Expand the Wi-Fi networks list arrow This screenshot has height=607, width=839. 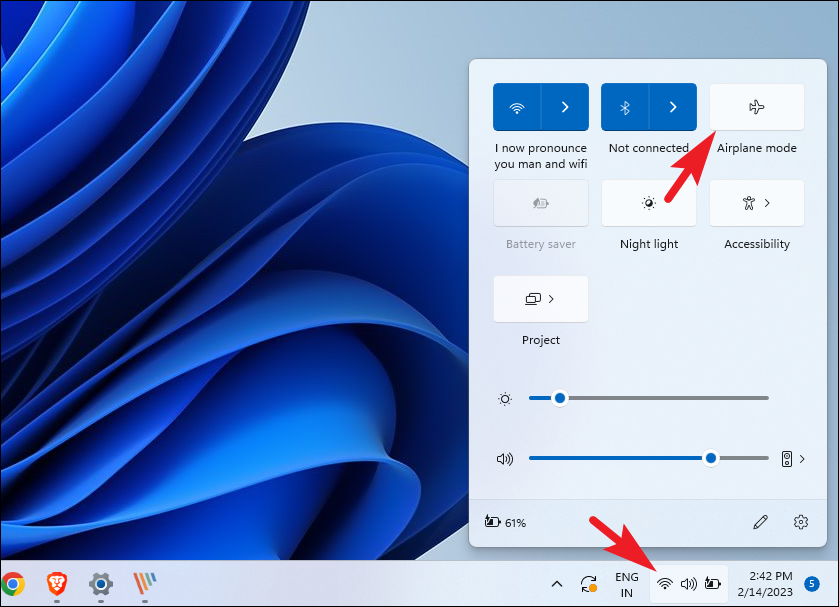[565, 107]
